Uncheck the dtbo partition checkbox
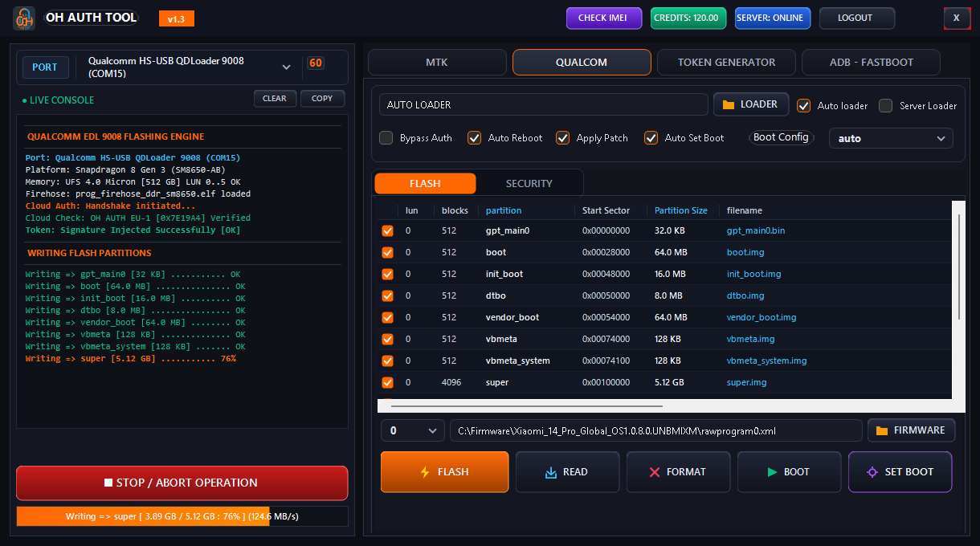Image resolution: width=980 pixels, height=546 pixels. [388, 295]
